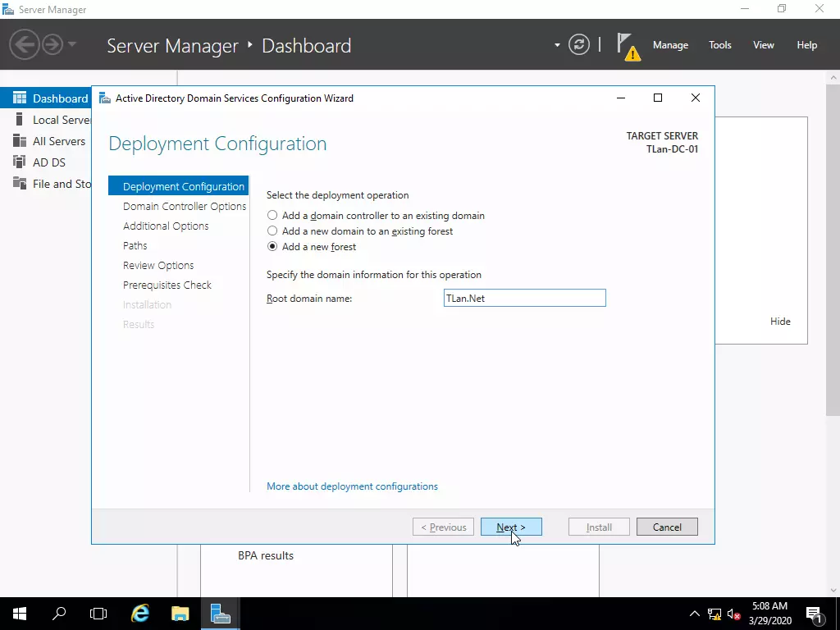This screenshot has height=630, width=840.
Task: Open Windows search from the taskbar
Action: click(x=59, y=614)
